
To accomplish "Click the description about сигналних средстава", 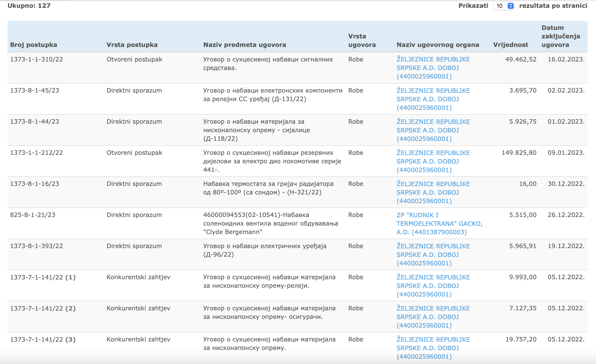I will point(268,63).
